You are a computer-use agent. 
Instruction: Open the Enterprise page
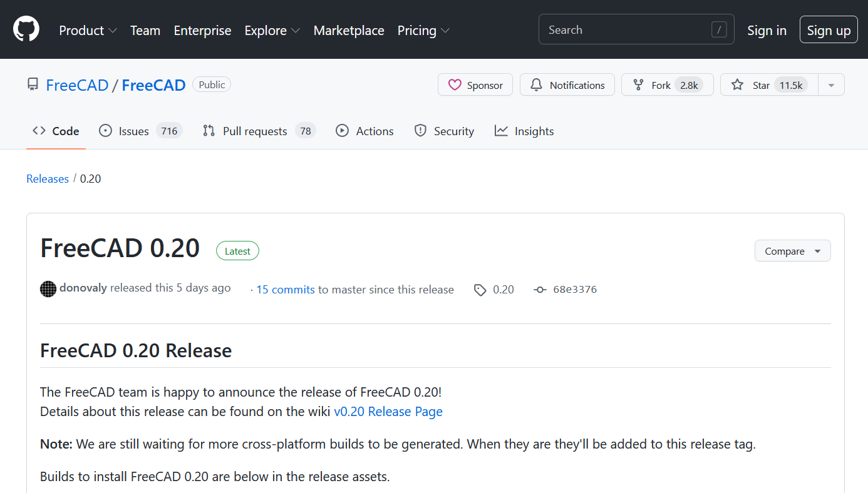[202, 30]
